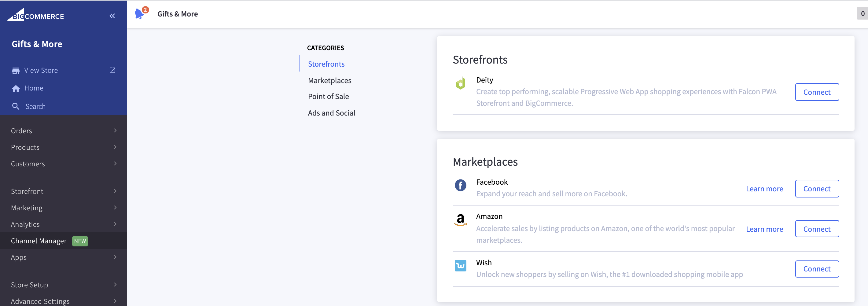
Task: Open Learn more for Facebook
Action: [x=764, y=189]
